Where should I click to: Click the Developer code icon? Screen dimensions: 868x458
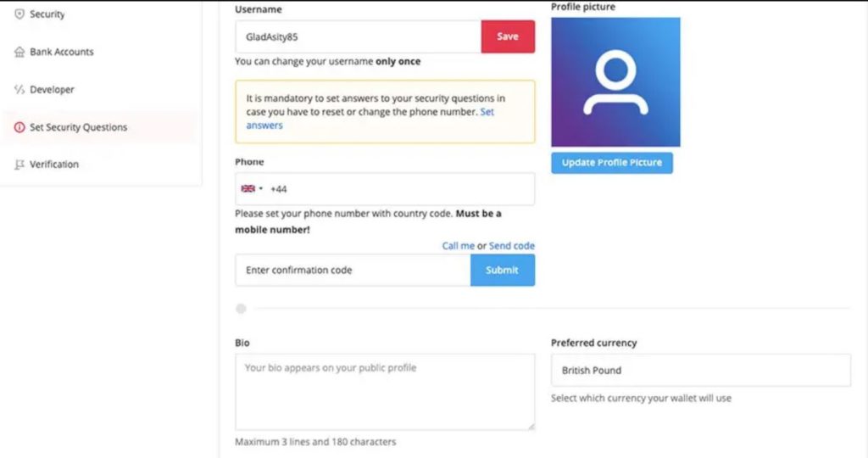(x=19, y=89)
